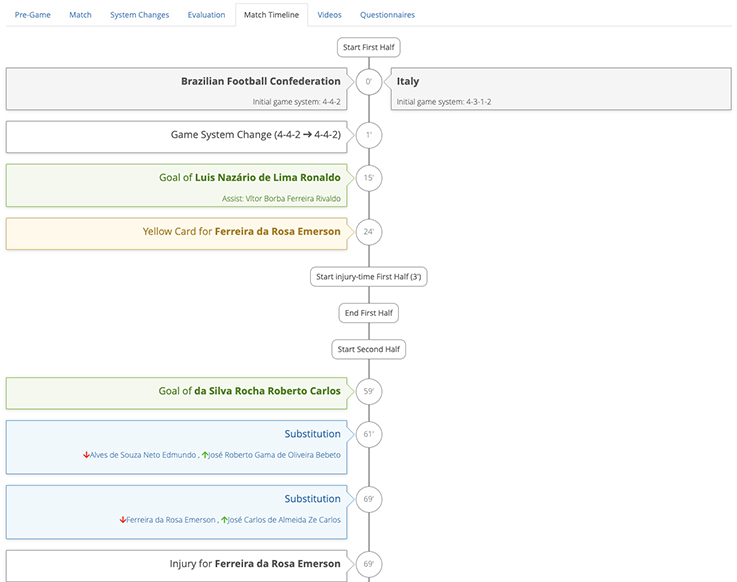
Task: Click red down arrow beside Alves de Souza Neto Edmundo
Action: 86,455
